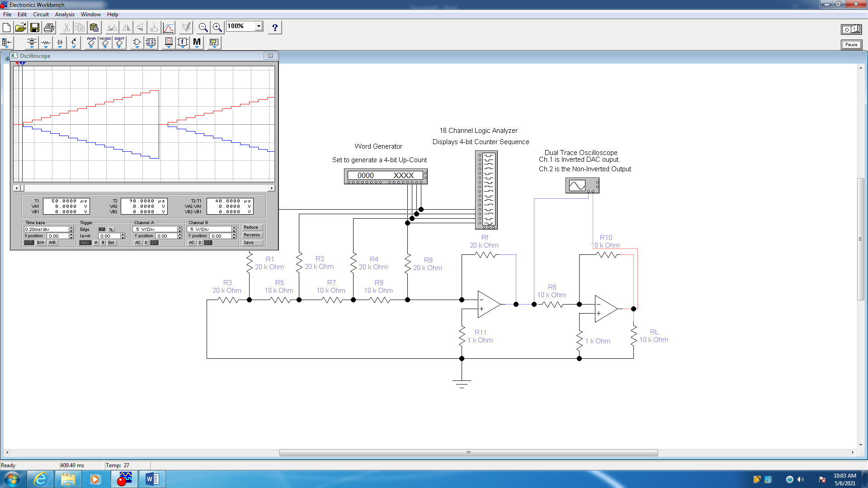Screen dimensions: 868x488
Task: Decrease Channel A Y position
Action: (179, 238)
